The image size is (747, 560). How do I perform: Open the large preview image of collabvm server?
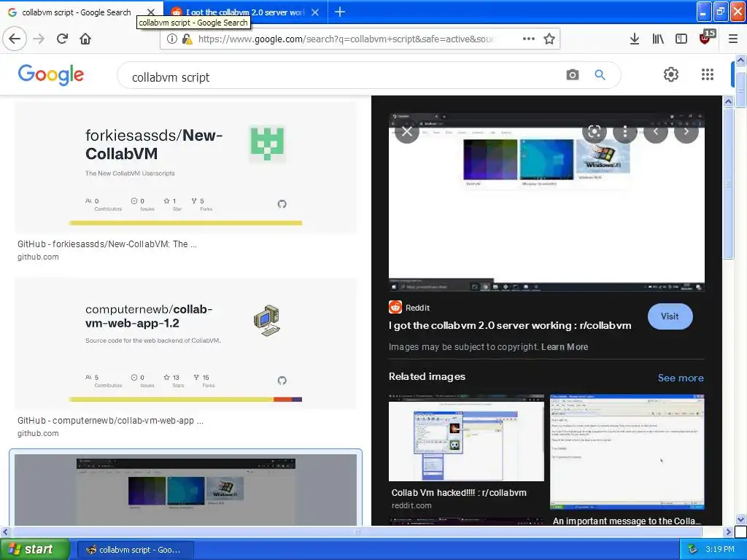[546, 202]
